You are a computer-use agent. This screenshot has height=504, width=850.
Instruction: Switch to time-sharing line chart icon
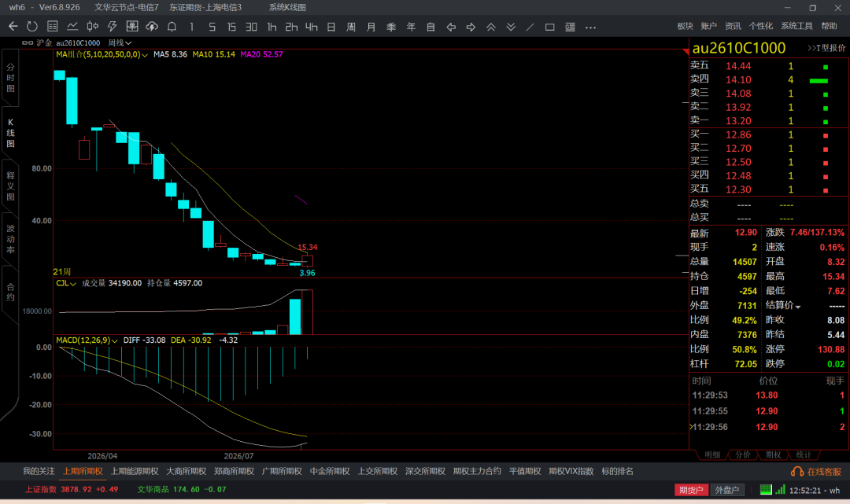72,27
